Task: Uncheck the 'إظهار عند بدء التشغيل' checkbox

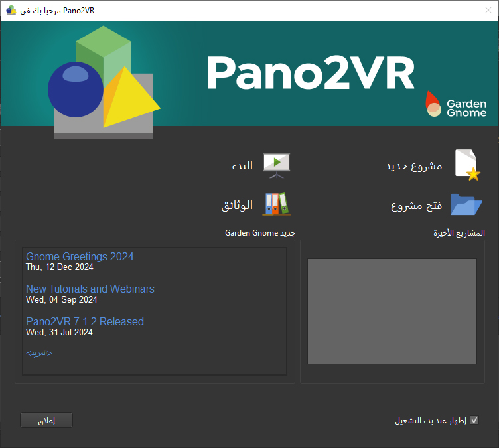Action: point(474,420)
